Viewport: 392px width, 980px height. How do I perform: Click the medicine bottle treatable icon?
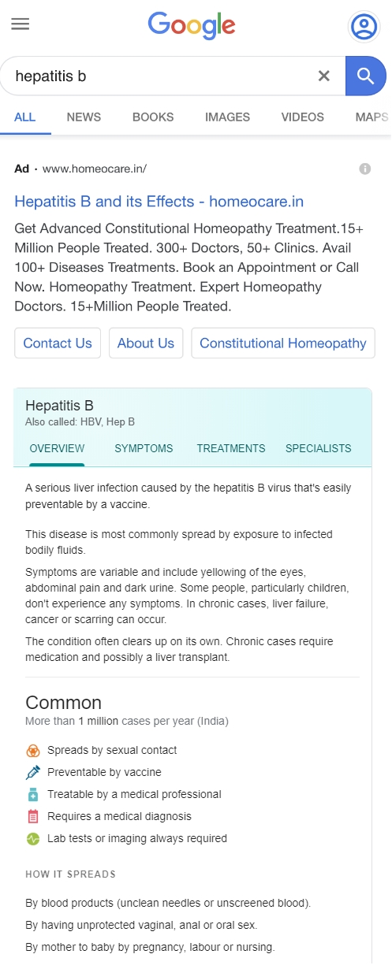coord(32,795)
